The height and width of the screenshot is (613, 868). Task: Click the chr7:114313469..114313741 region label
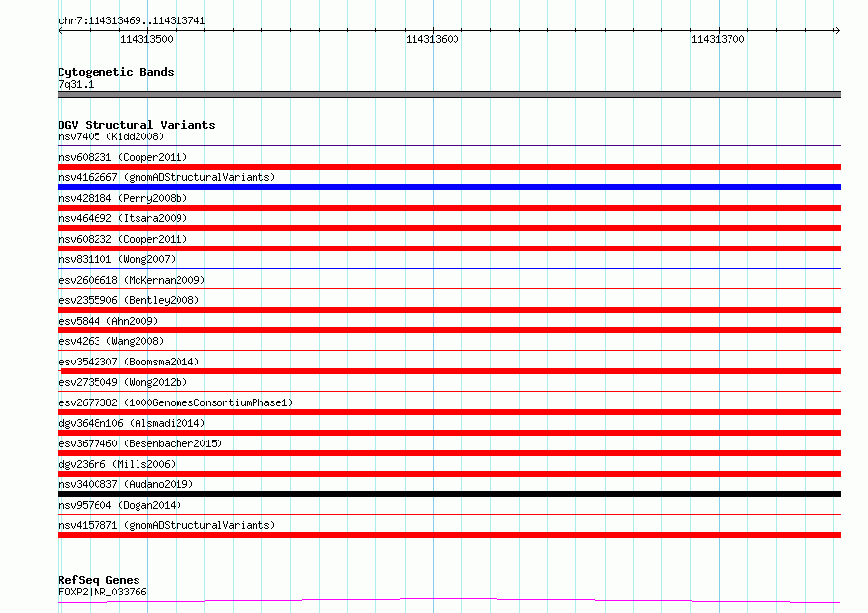coord(132,21)
